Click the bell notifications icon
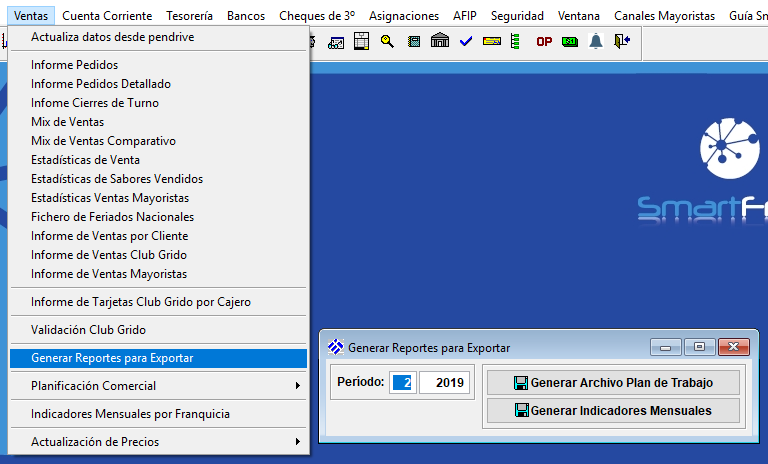 596,41
